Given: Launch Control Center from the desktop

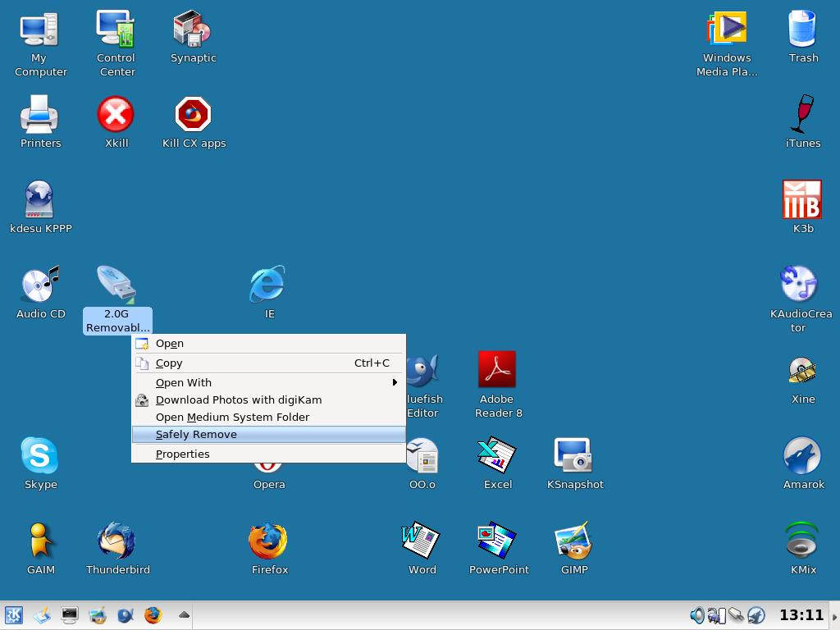Looking at the screenshot, I should [116, 29].
